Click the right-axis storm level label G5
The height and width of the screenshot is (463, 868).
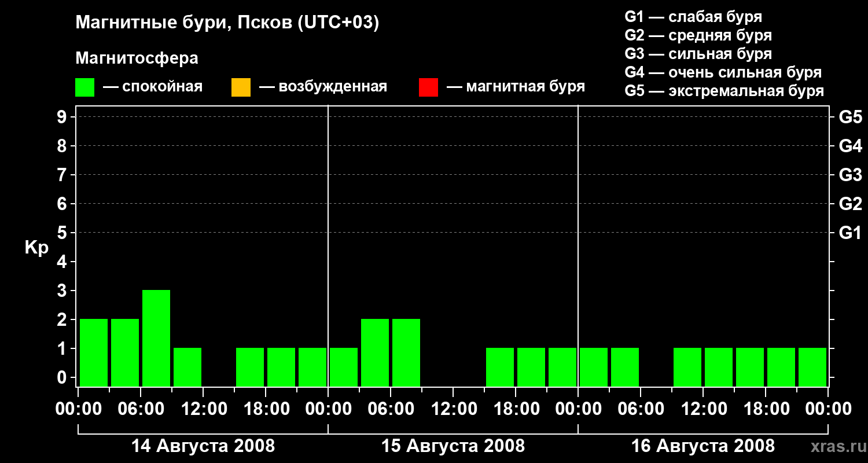click(850, 117)
